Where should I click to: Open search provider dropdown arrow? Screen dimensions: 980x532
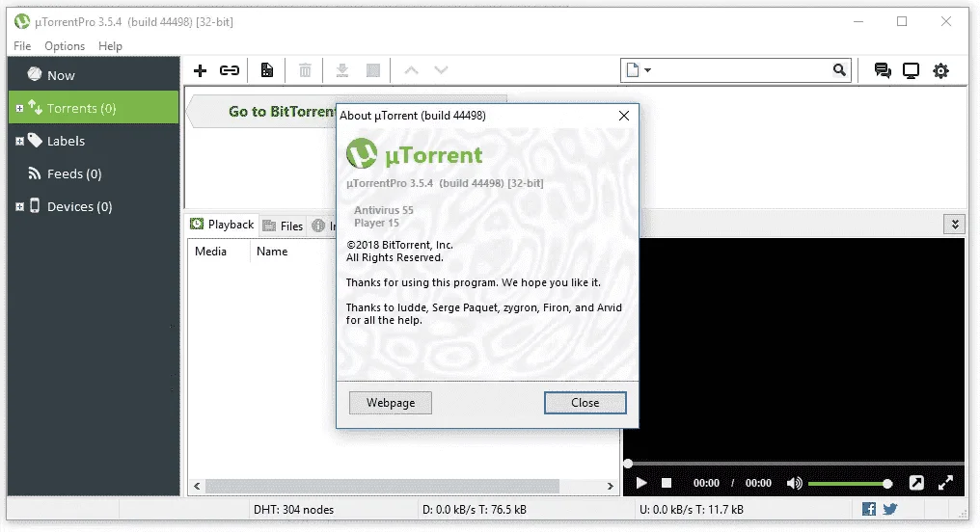(647, 70)
